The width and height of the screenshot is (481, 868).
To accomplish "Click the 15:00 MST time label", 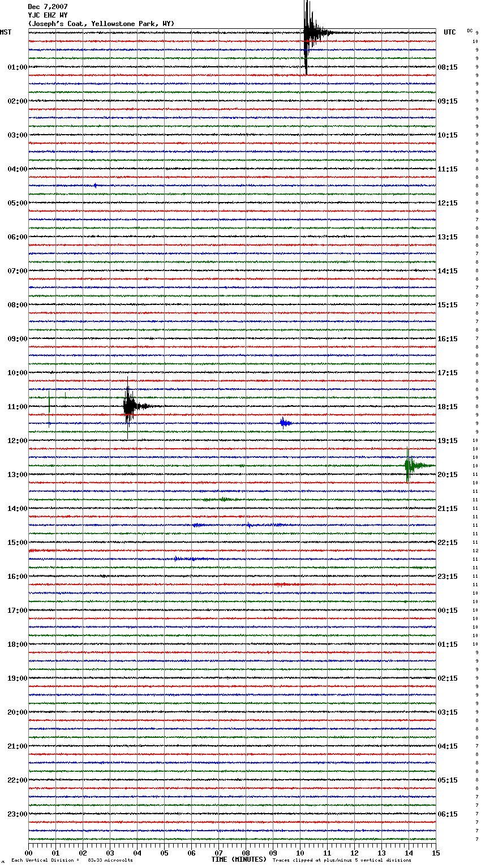I will click(x=18, y=542).
